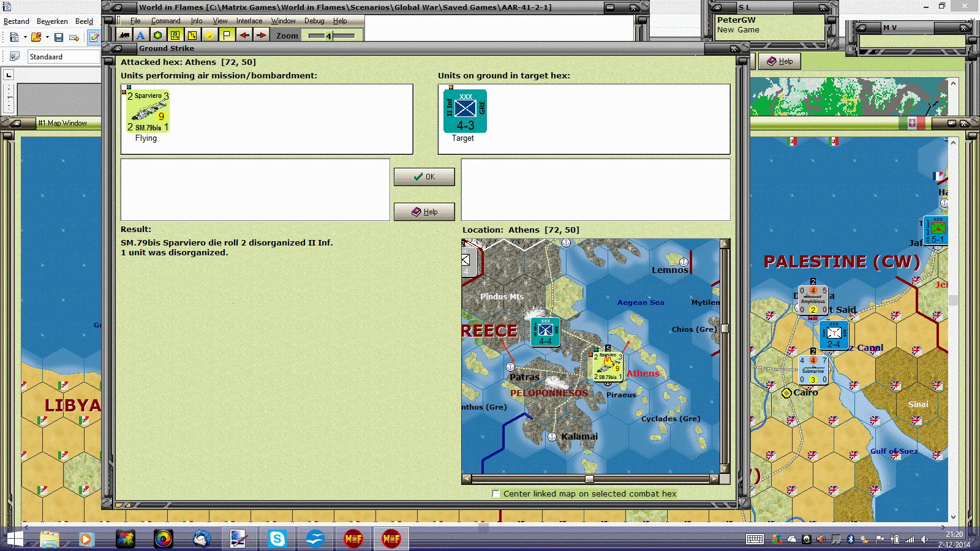Click the on-screen keyboard tray icon

(x=755, y=539)
